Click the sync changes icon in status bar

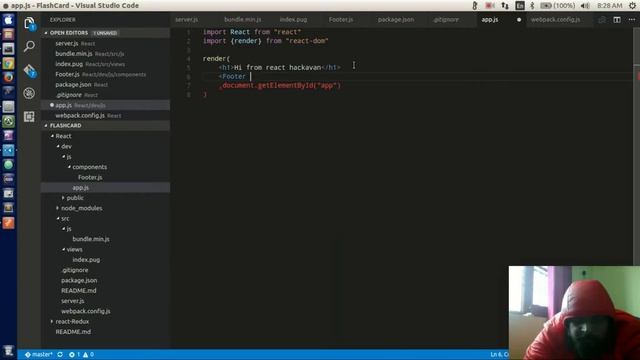coord(60,354)
